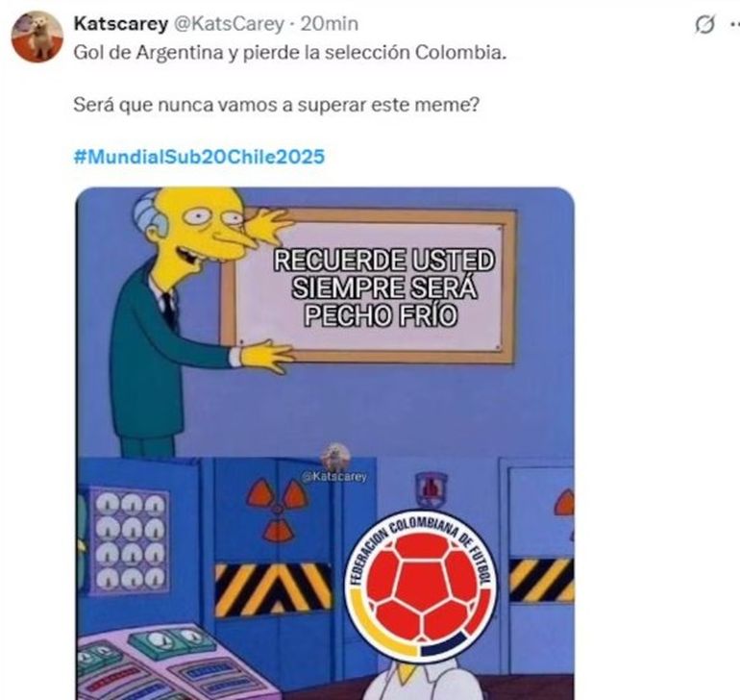Click the small dog watermark avatar in meme

(x=335, y=457)
